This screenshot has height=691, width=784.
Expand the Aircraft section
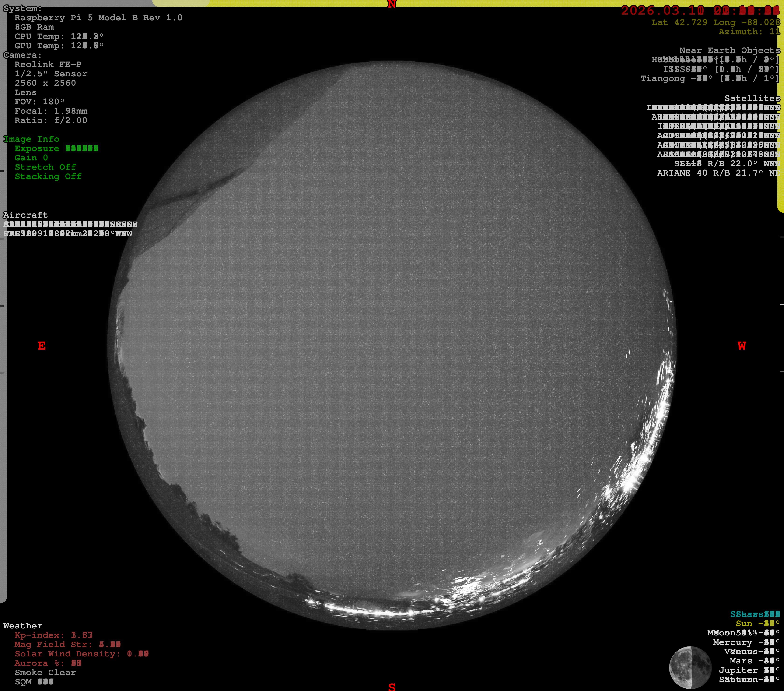click(25, 215)
